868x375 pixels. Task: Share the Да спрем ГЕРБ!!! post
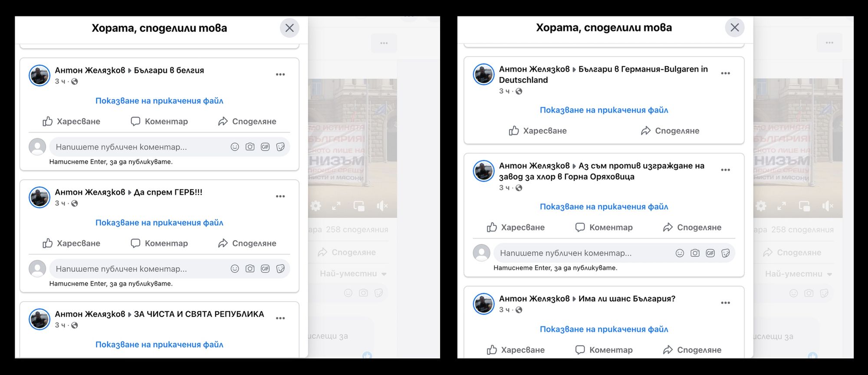[247, 243]
